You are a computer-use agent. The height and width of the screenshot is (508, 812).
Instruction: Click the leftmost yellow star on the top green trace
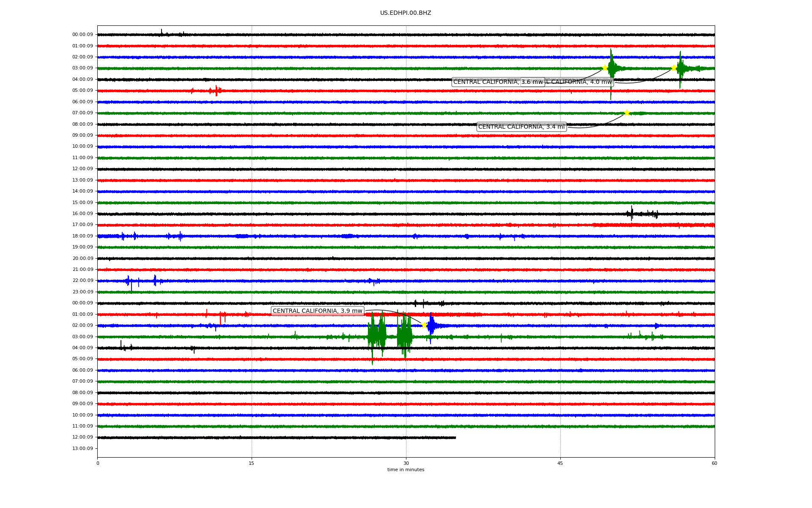[x=605, y=68]
